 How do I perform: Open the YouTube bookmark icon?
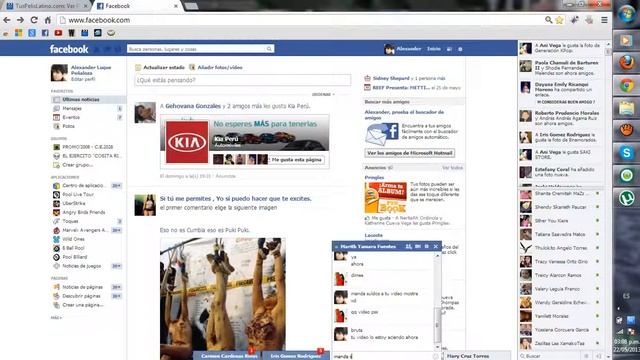[x=58, y=33]
